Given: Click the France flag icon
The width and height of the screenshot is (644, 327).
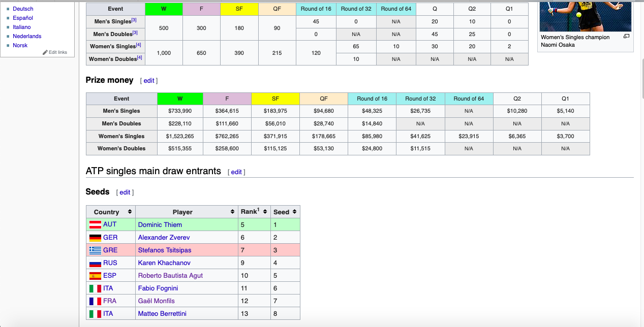Looking at the screenshot, I should [95, 301].
